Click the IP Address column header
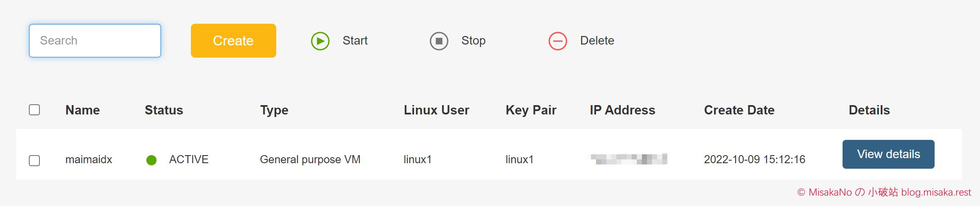This screenshot has height=206, width=980. click(622, 110)
